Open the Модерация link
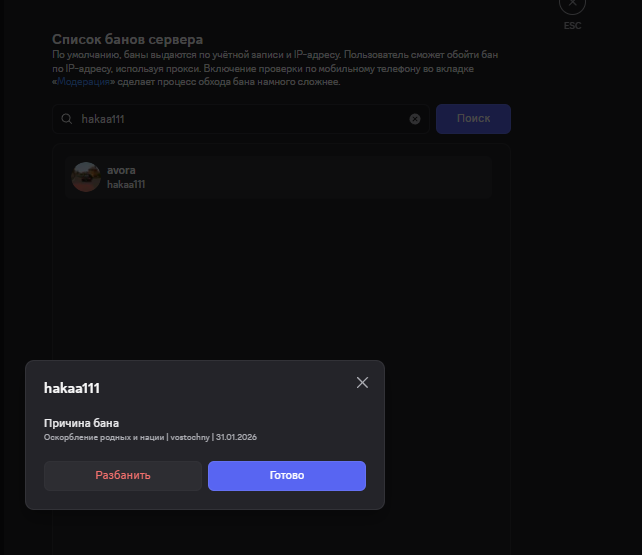 (x=84, y=82)
